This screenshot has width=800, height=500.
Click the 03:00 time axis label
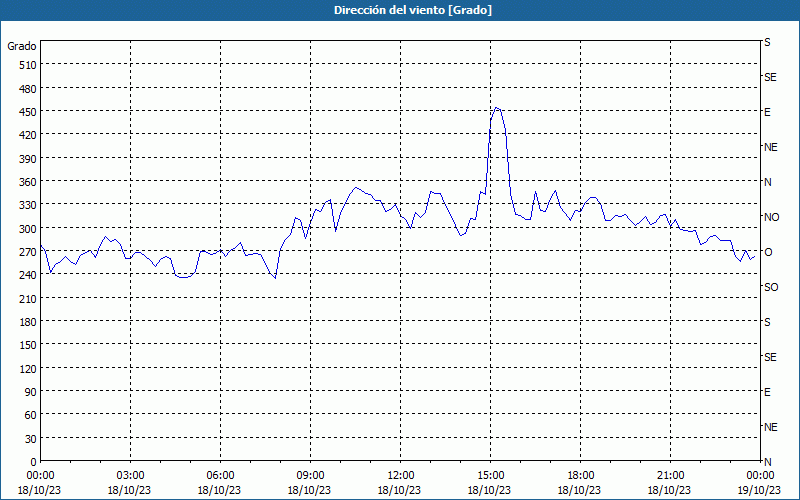(x=130, y=476)
